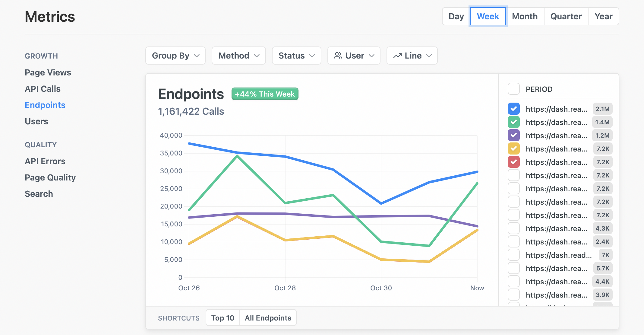Uncheck the purple 1.2M endpoint checkbox
The height and width of the screenshot is (335, 644).
[x=513, y=136]
